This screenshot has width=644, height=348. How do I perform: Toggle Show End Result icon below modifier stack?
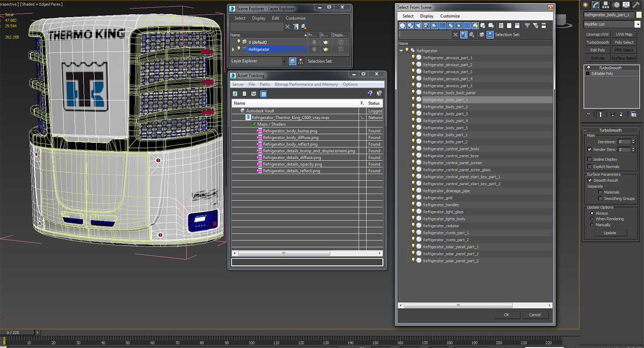click(x=600, y=114)
